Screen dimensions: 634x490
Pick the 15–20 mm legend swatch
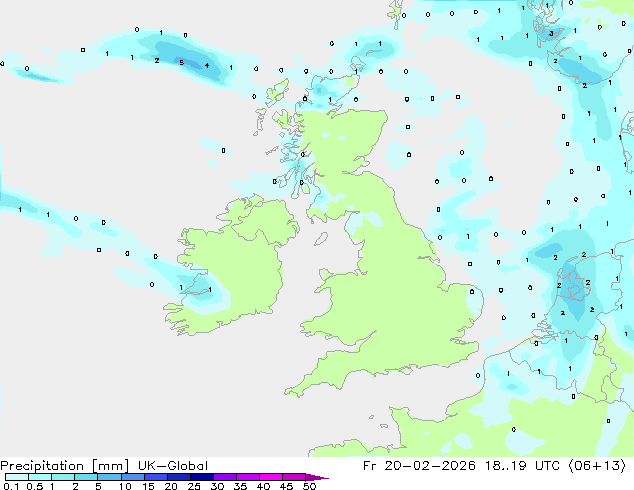tap(155, 477)
